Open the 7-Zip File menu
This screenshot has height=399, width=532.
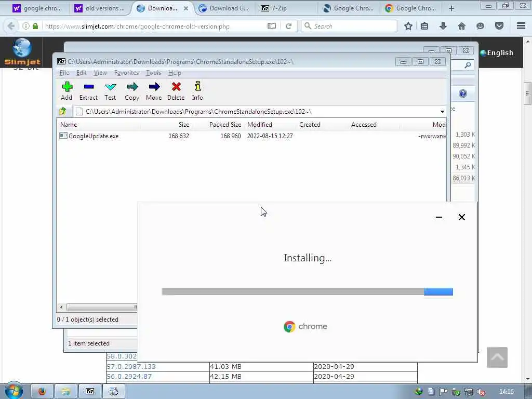64,73
